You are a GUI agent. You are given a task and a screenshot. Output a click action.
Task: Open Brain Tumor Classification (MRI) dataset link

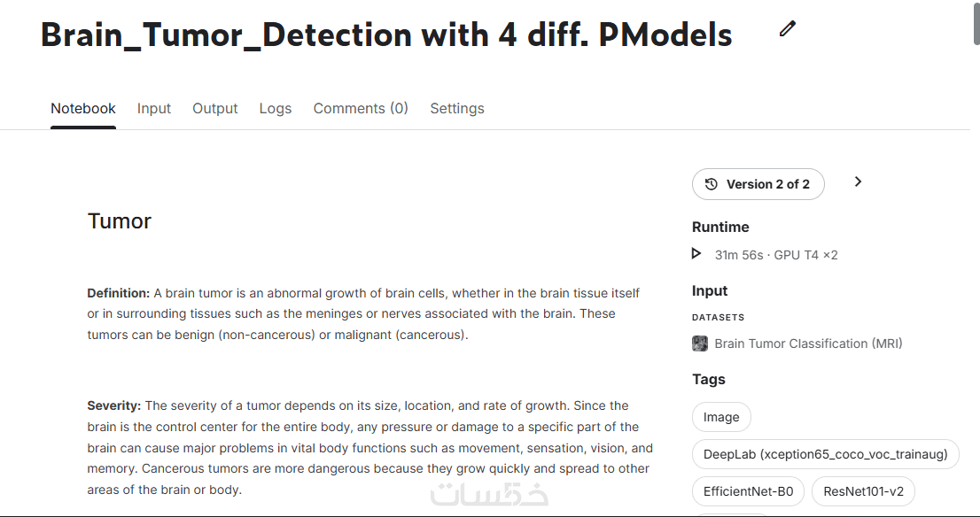click(808, 343)
